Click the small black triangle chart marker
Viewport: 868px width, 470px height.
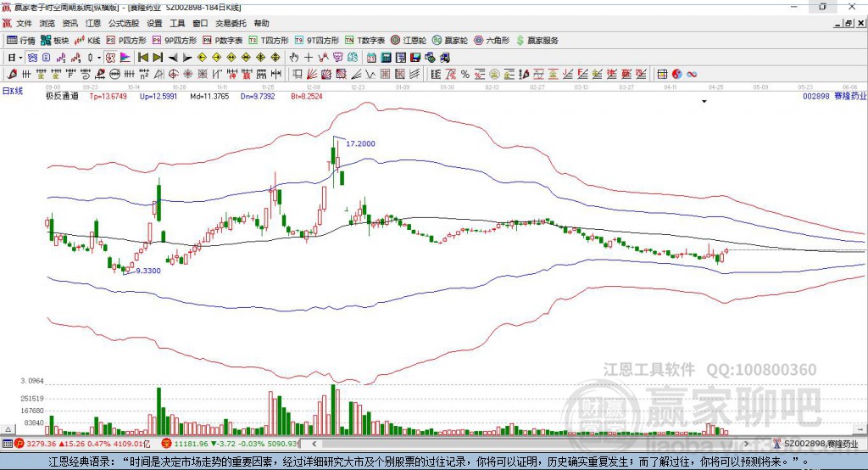(x=704, y=102)
